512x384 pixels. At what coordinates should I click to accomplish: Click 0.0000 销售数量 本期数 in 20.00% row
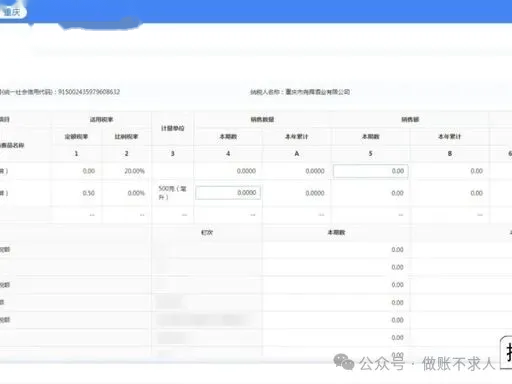click(246, 171)
